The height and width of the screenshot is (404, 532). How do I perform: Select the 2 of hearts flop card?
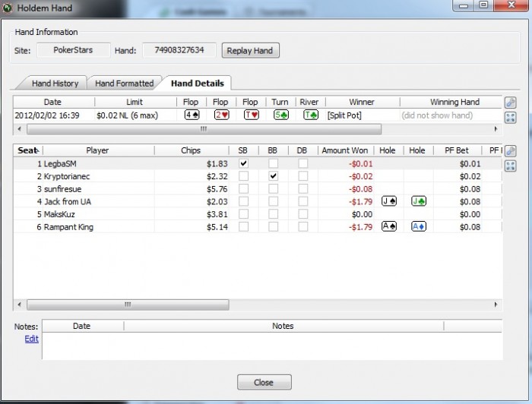pyautogui.click(x=222, y=115)
